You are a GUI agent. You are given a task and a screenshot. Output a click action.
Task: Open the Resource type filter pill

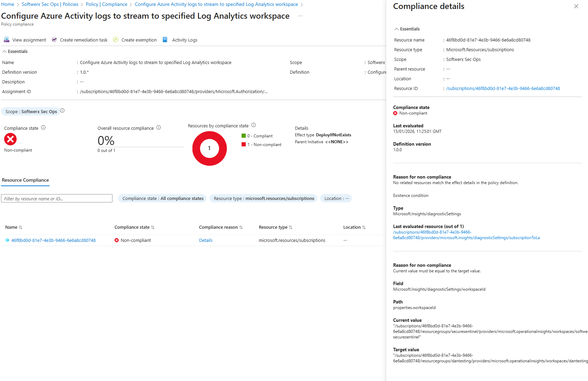pyautogui.click(x=263, y=199)
